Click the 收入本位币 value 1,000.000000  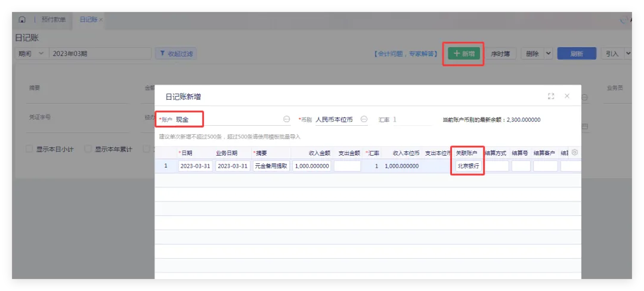coord(402,166)
